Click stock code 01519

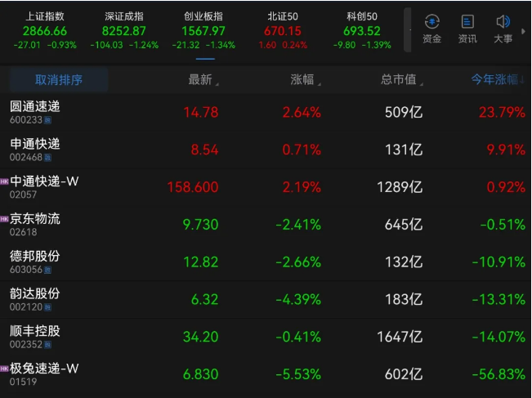[23, 382]
